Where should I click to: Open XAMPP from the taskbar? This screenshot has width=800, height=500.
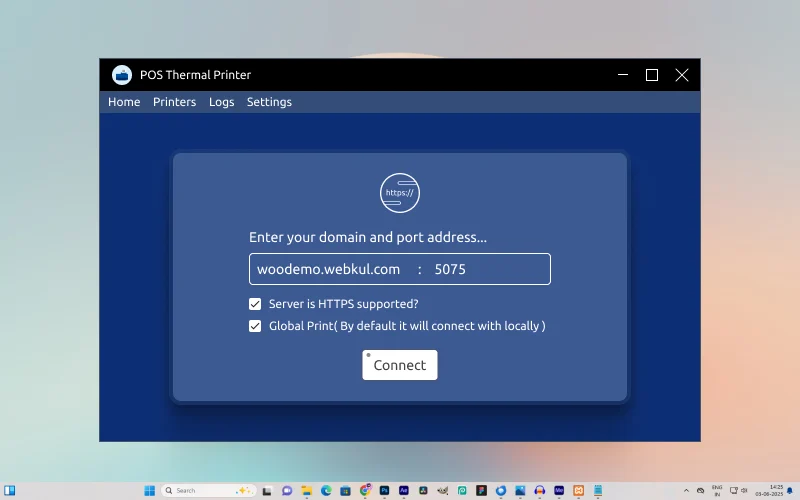[578, 491]
